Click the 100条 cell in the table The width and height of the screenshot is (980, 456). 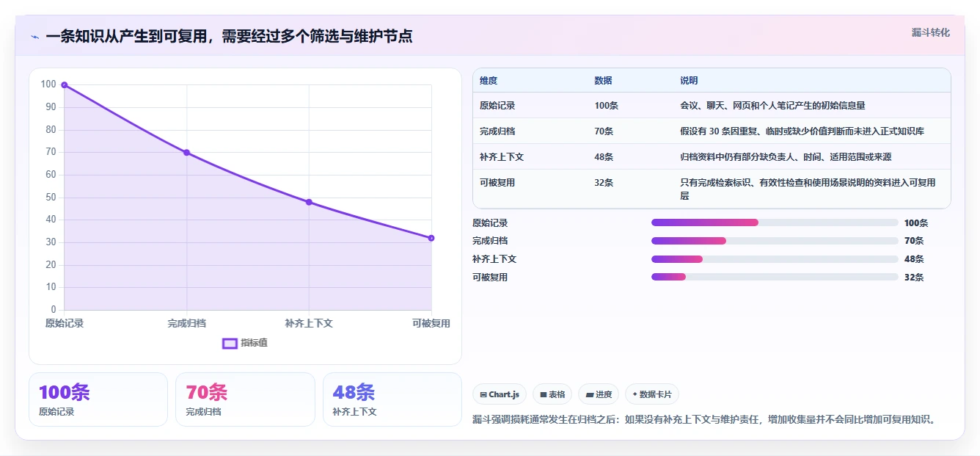click(x=606, y=106)
